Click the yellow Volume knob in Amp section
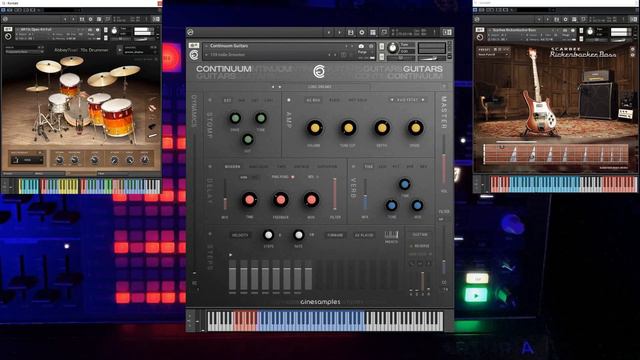 pyautogui.click(x=315, y=128)
